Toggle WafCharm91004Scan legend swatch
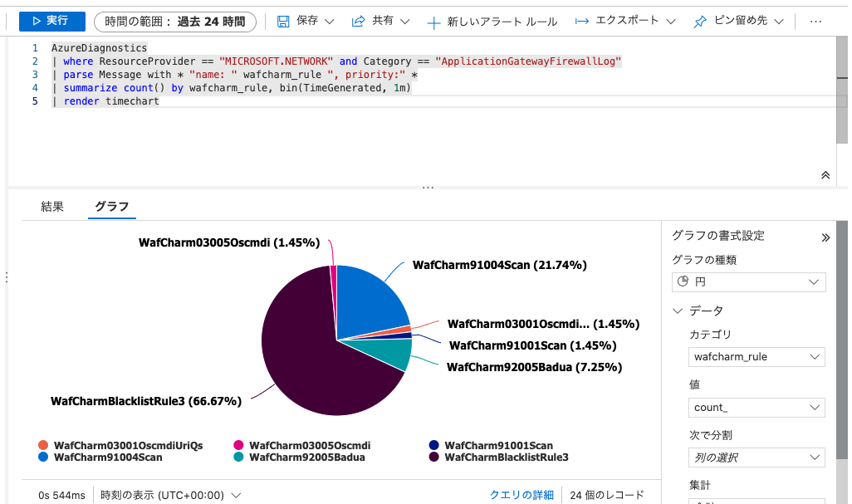852x504 pixels. click(x=43, y=458)
